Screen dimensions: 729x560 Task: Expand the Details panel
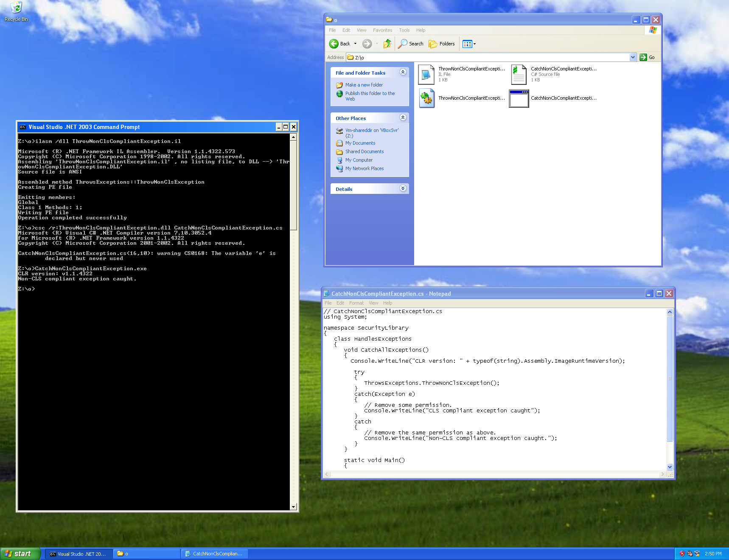click(x=403, y=189)
